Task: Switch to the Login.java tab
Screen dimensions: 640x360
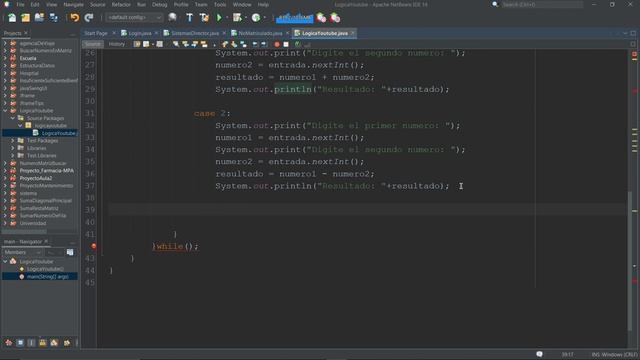Action: pos(140,33)
